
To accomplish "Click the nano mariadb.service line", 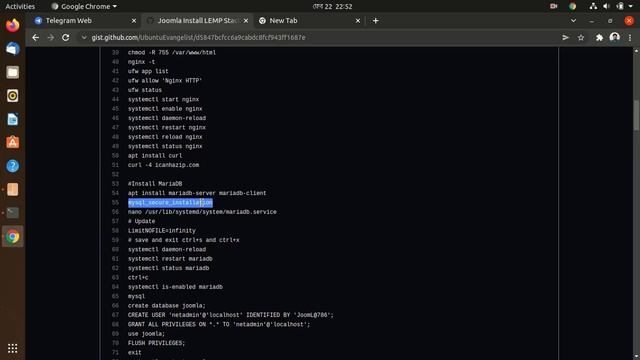I will pos(202,212).
